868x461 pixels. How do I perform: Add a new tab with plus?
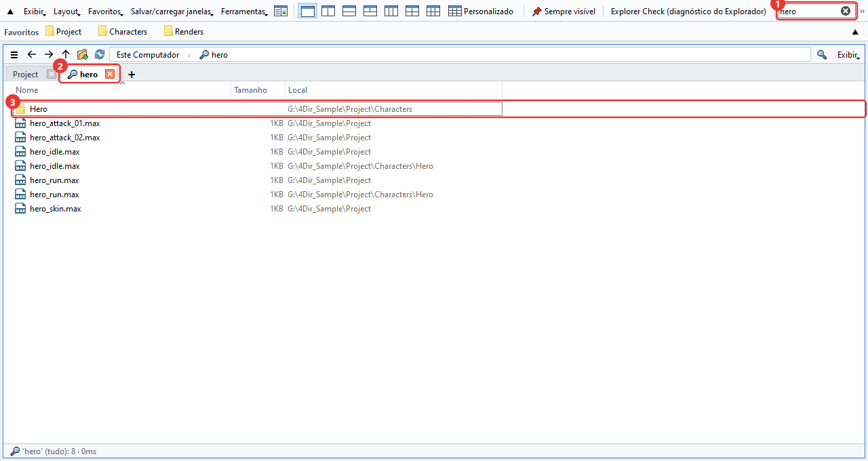(x=132, y=75)
